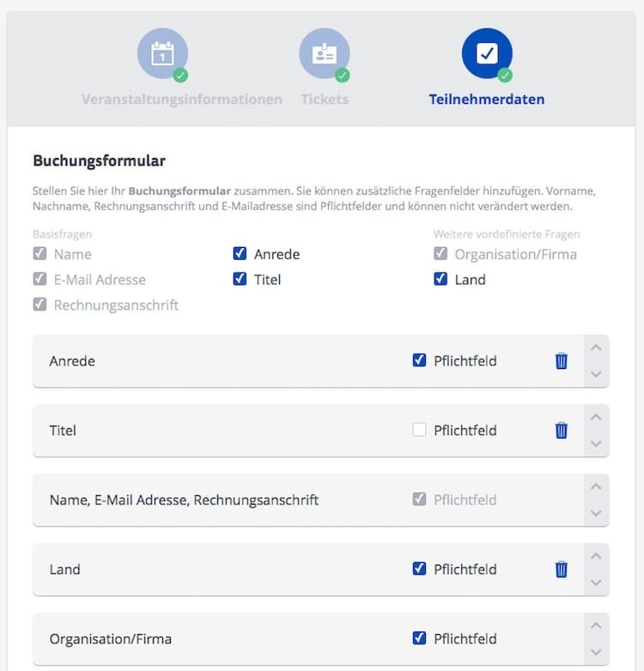Move Name, E-Mail Adresse row down
Viewport: 644px width, 671px height.
pyautogui.click(x=596, y=513)
